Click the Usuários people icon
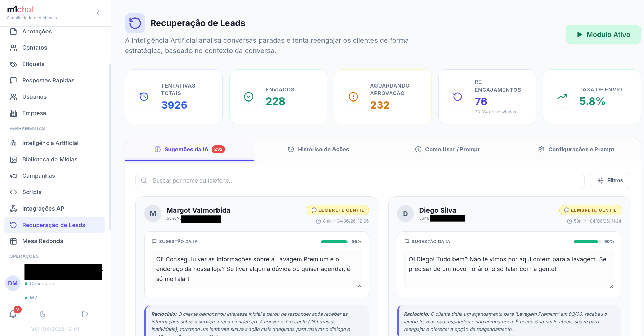 [13, 97]
